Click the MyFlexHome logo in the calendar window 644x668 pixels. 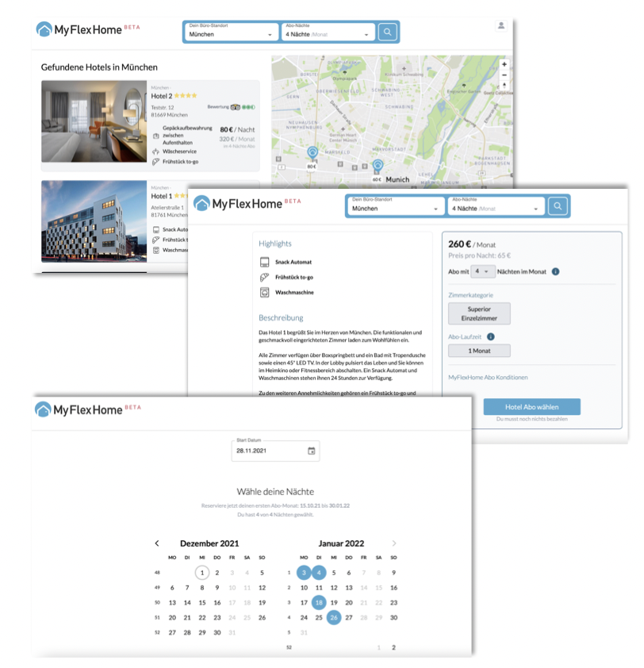pyautogui.click(x=88, y=410)
